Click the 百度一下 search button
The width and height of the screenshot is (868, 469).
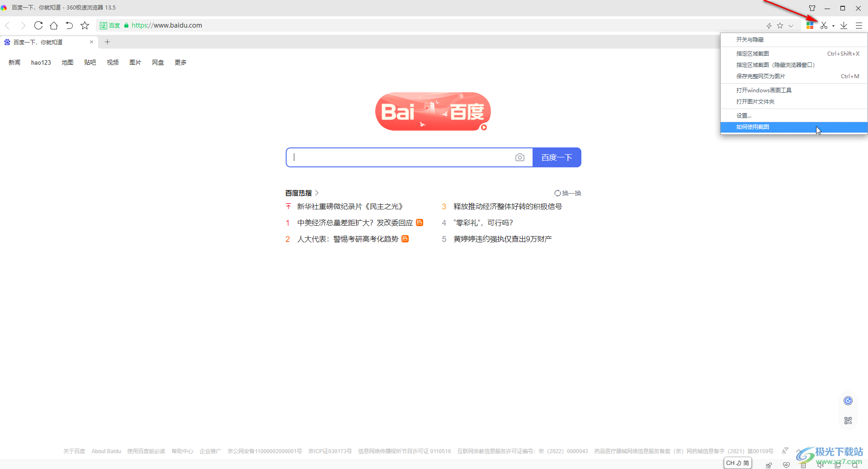tap(557, 157)
